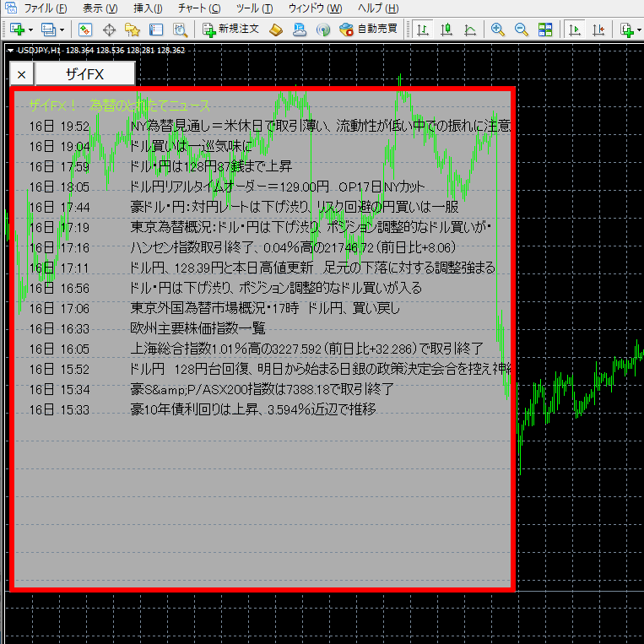
Task: Open the ウィンドウ menu
Action: coord(315,8)
